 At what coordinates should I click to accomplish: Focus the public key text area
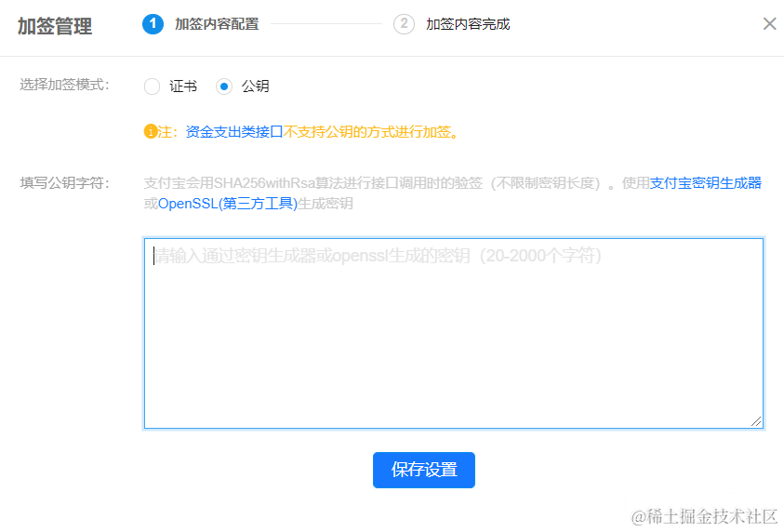pos(454,334)
